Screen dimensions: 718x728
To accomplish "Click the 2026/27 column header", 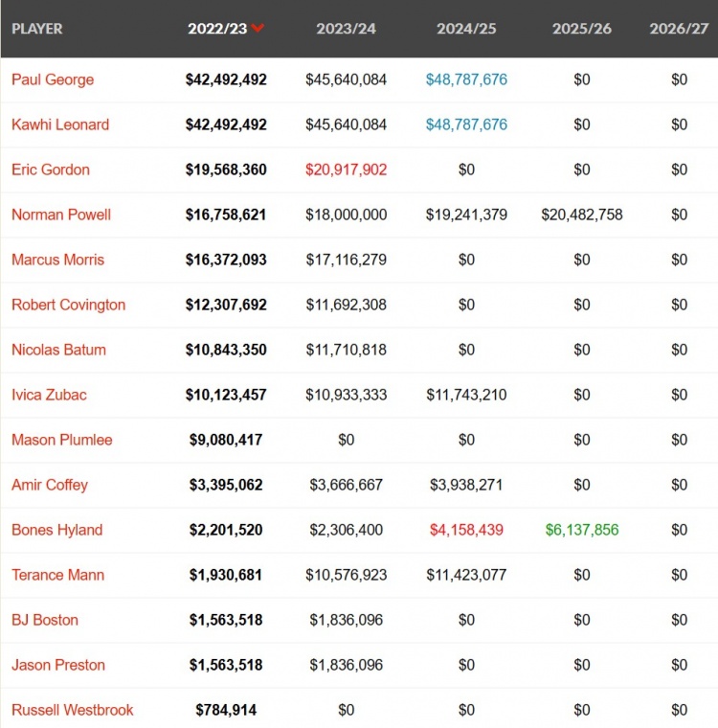I will click(x=679, y=29).
